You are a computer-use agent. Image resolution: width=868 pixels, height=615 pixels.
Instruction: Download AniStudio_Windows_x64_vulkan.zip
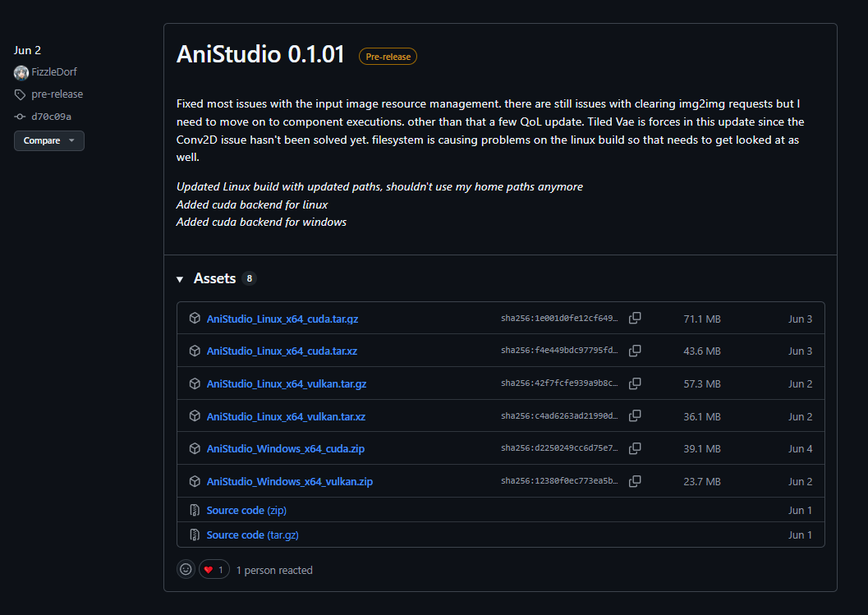pos(290,482)
